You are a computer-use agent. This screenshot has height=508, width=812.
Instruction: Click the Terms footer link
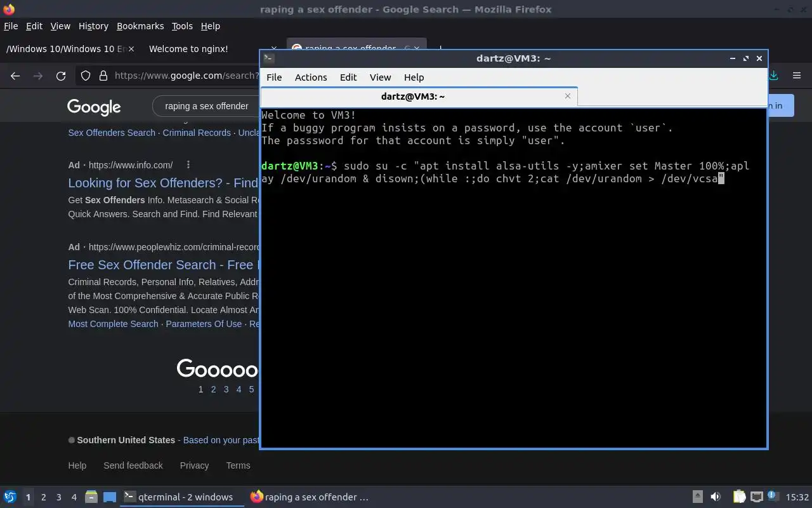tap(238, 465)
